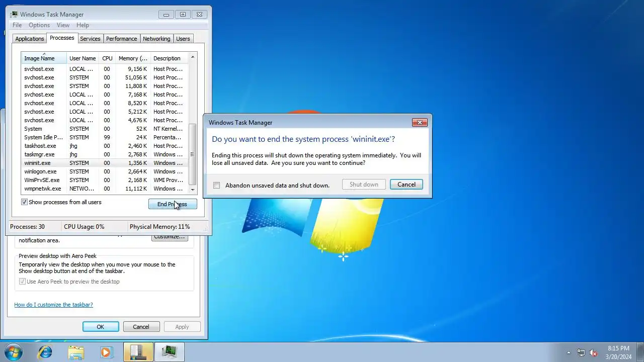Select the Taskbar Properties taskbar button
This screenshot has height=362, width=644.
138,352
